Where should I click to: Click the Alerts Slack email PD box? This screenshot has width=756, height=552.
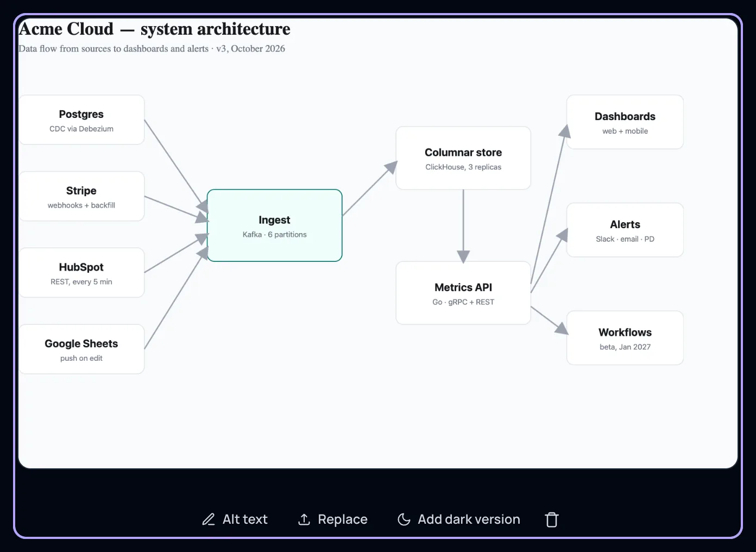625,230
